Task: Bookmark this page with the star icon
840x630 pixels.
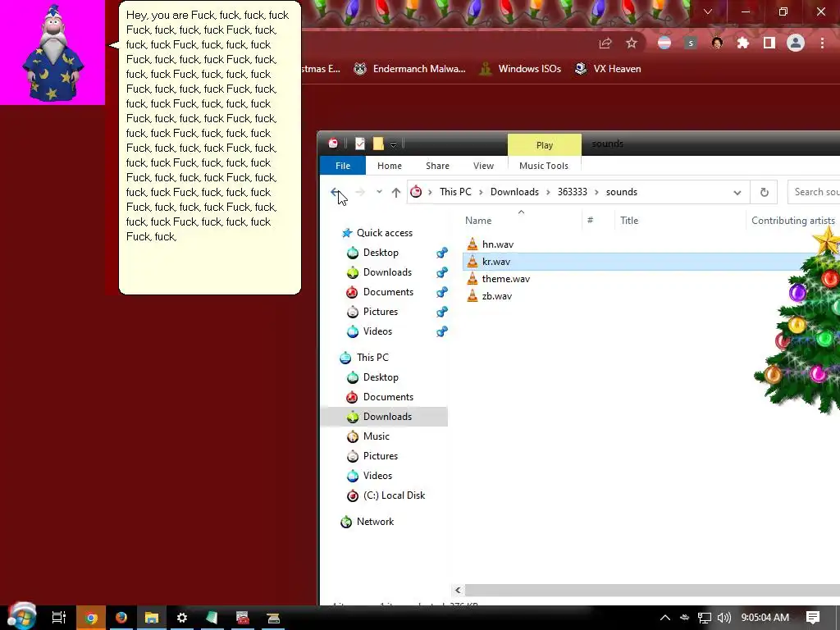Action: pyautogui.click(x=632, y=43)
